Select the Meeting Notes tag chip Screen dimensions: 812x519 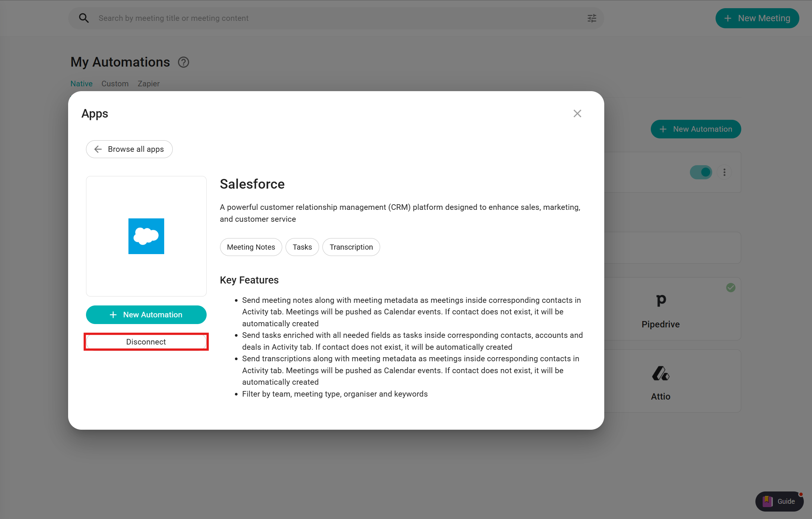pos(251,247)
